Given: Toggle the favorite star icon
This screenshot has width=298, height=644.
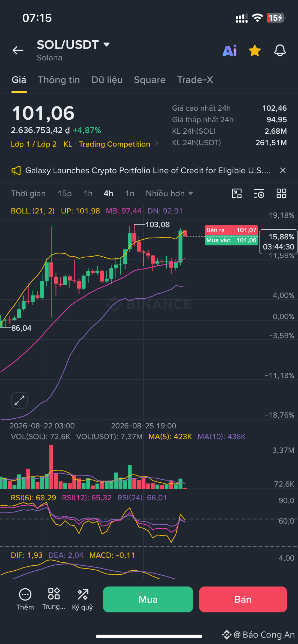Looking at the screenshot, I should pos(255,51).
